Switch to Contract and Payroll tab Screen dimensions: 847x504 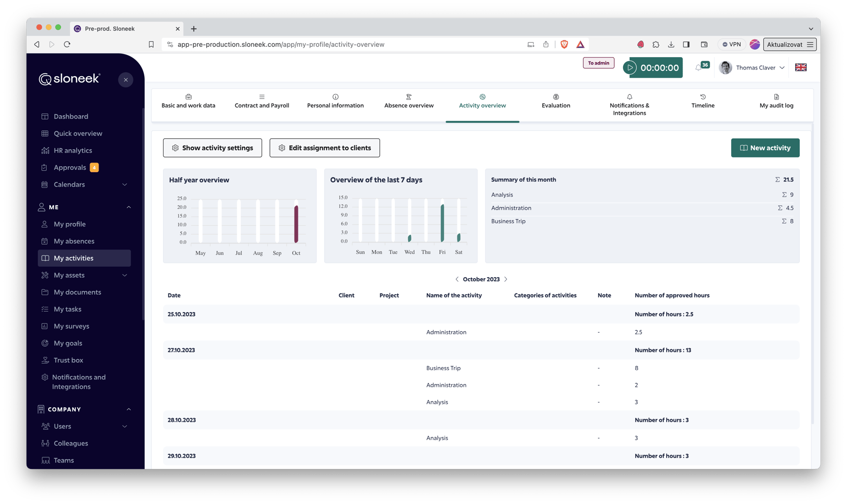pos(262,101)
